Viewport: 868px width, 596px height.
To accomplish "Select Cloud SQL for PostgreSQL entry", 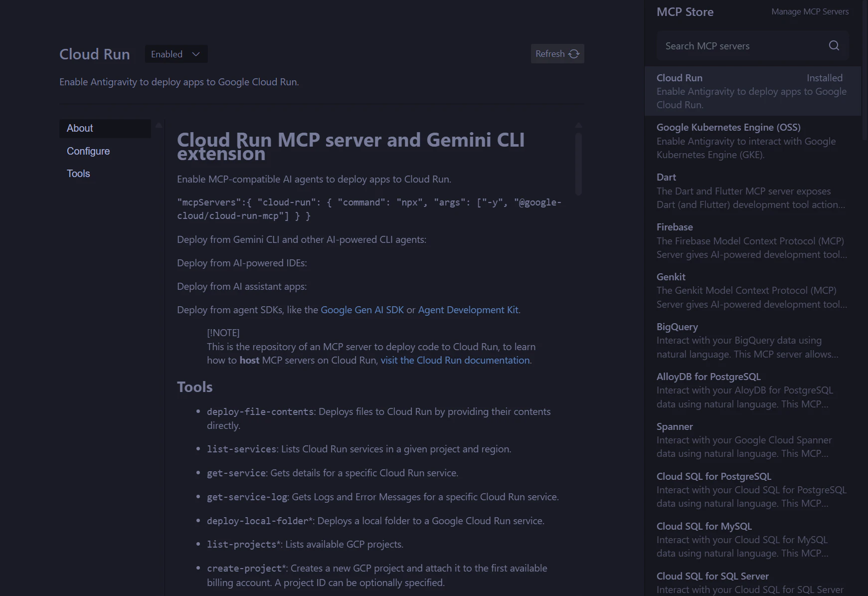I will pyautogui.click(x=752, y=490).
